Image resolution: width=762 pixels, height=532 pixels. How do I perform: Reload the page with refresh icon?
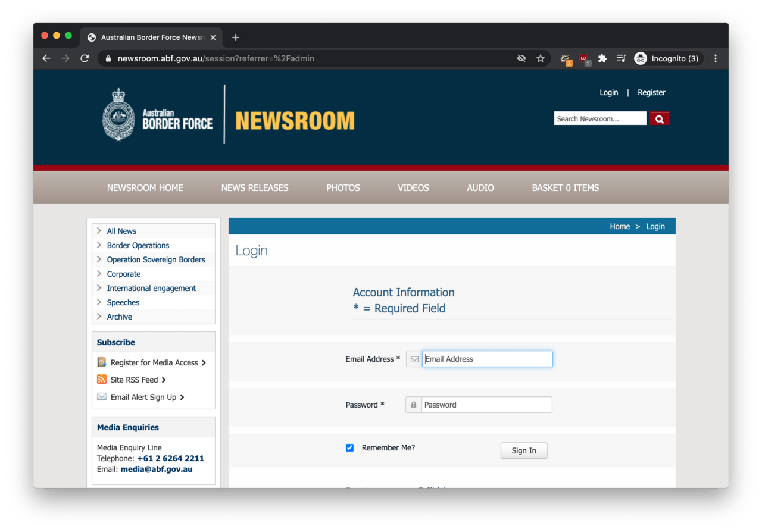click(85, 58)
